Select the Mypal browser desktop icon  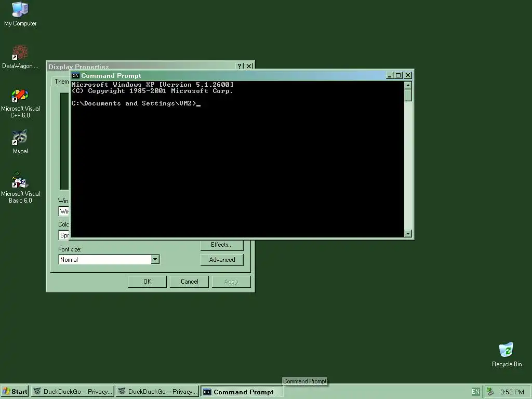tap(20, 142)
